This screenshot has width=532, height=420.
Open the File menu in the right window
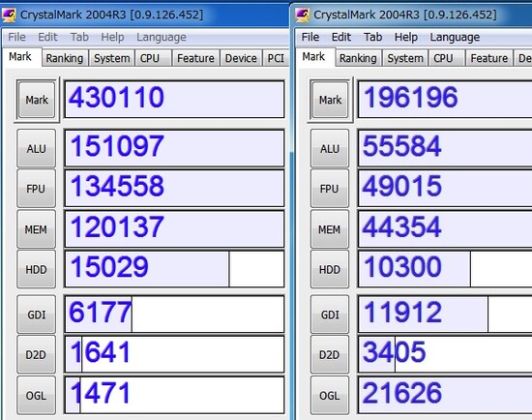[x=310, y=37]
